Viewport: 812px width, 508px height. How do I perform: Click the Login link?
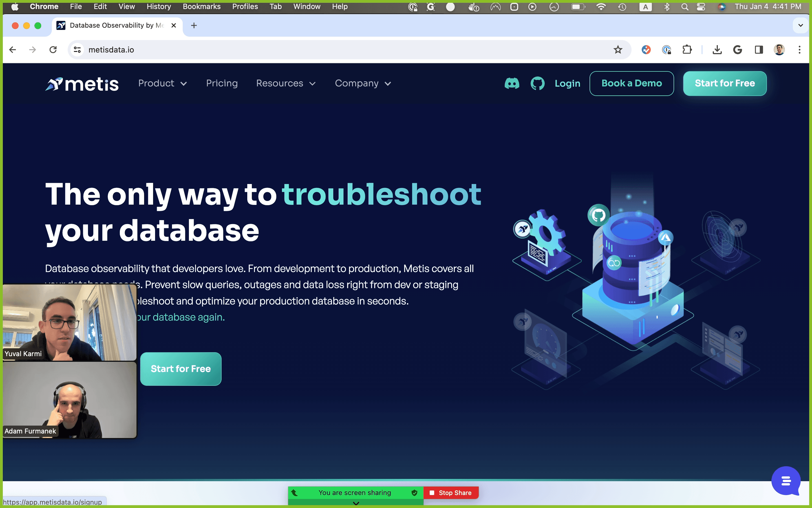pos(567,83)
